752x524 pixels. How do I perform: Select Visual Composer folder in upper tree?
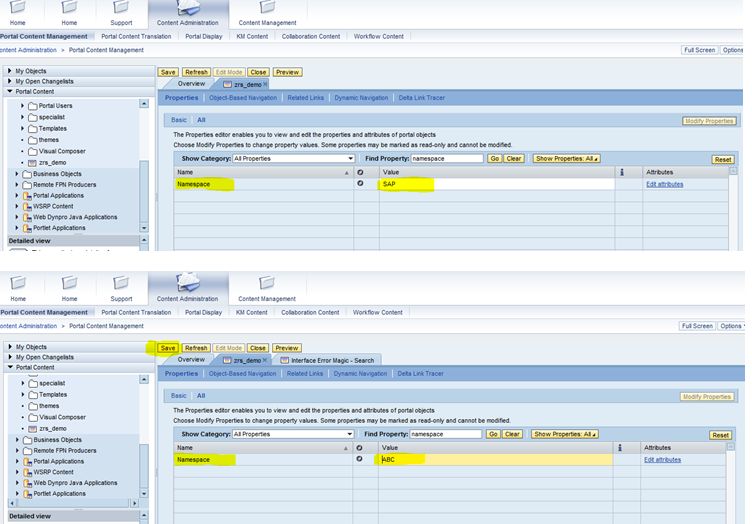pyautogui.click(x=62, y=151)
